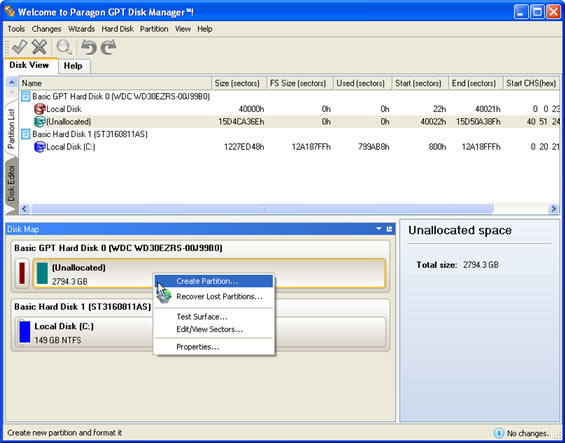
Task: Choose Properties... from context menu
Action: (214, 347)
